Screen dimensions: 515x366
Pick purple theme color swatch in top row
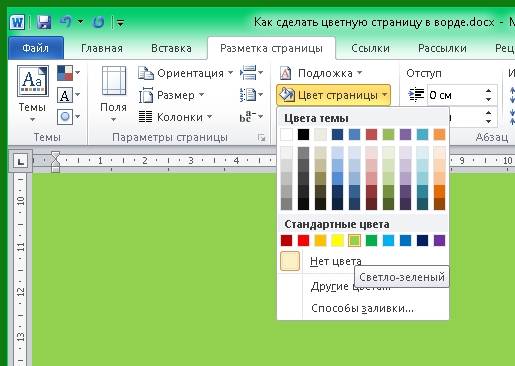pyautogui.click(x=405, y=135)
